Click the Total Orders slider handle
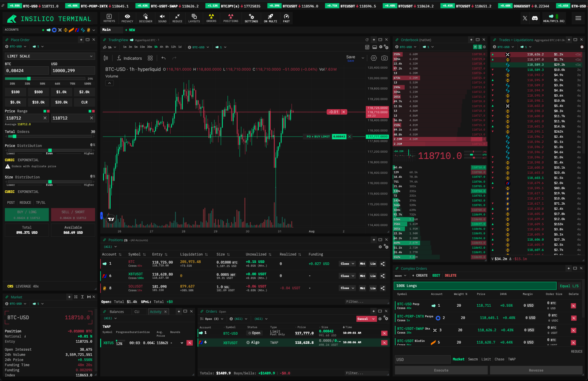The height and width of the screenshot is (381, 588). point(14,137)
